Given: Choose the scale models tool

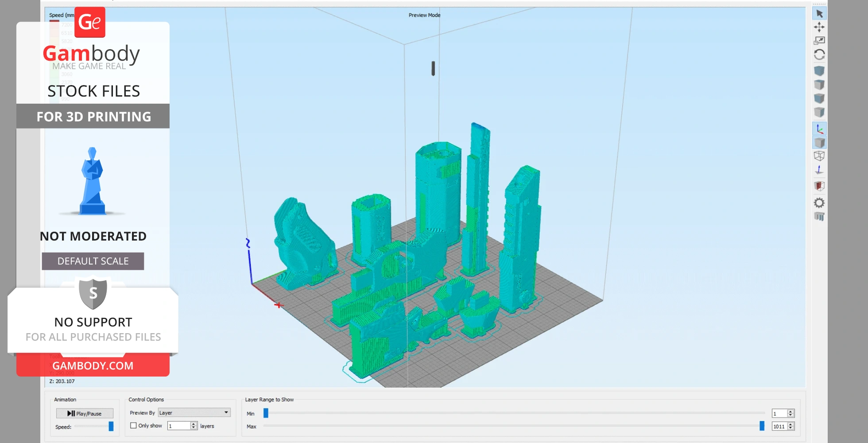Looking at the screenshot, I should [820, 40].
